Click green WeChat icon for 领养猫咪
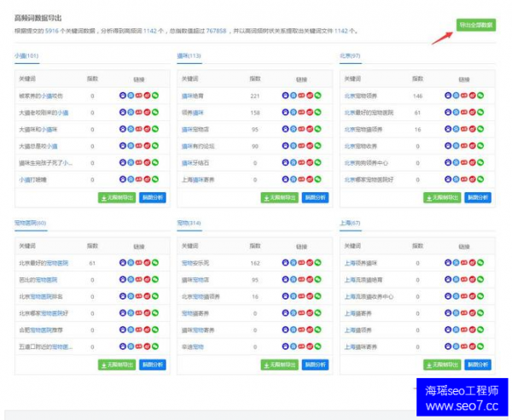This screenshot has width=512, height=420. point(317,112)
